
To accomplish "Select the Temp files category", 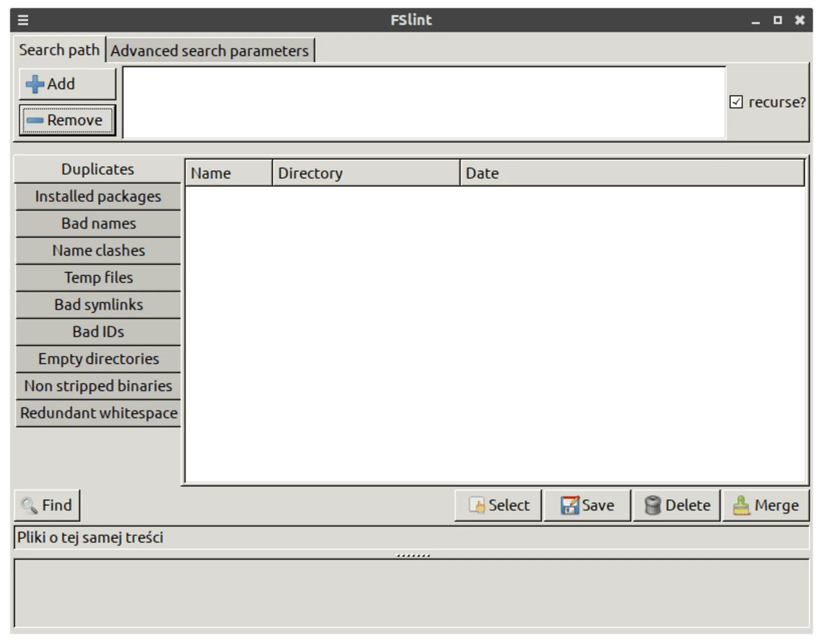I will (98, 278).
